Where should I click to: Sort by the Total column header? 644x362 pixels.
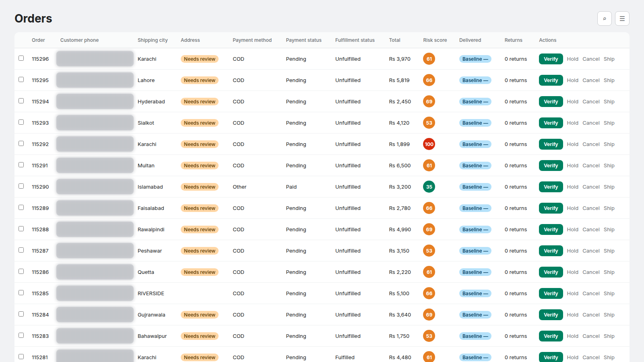coord(394,40)
